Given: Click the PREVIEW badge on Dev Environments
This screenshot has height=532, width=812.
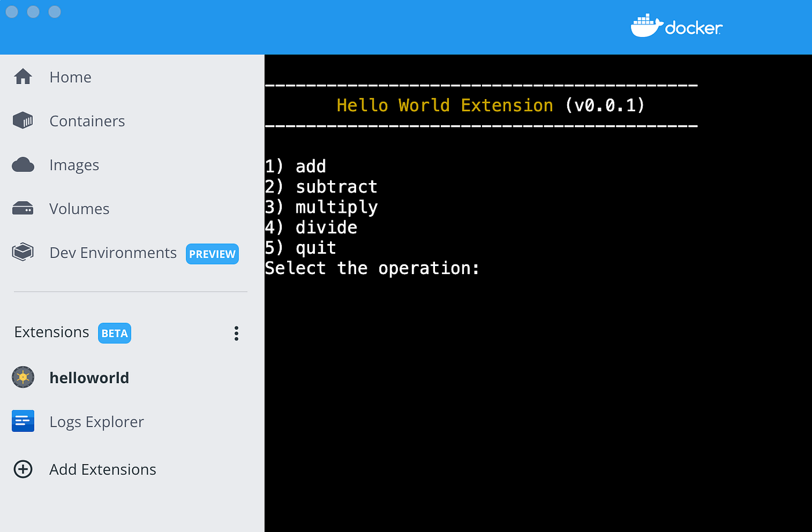Looking at the screenshot, I should click(212, 254).
